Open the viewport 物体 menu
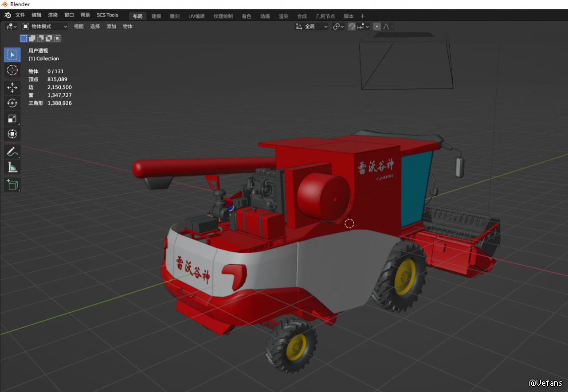568x392 pixels. (128, 27)
